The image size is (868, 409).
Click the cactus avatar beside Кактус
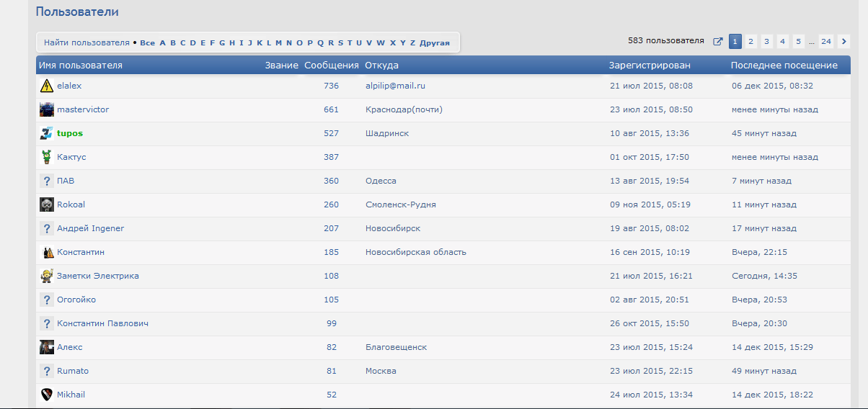click(47, 158)
